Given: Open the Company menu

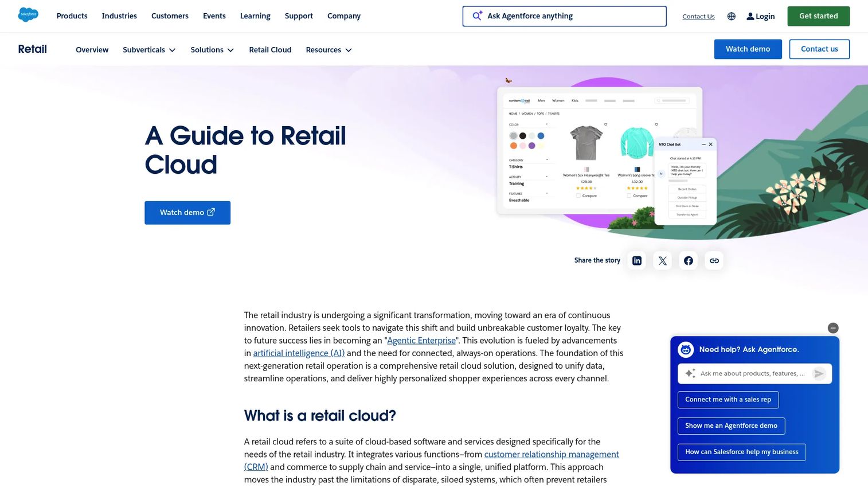Looking at the screenshot, I should [x=344, y=16].
